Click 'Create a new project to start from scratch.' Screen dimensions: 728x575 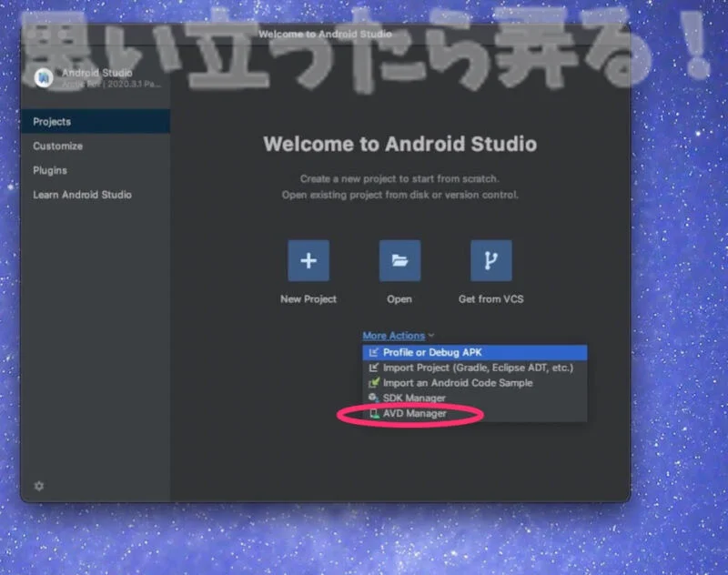[399, 178]
